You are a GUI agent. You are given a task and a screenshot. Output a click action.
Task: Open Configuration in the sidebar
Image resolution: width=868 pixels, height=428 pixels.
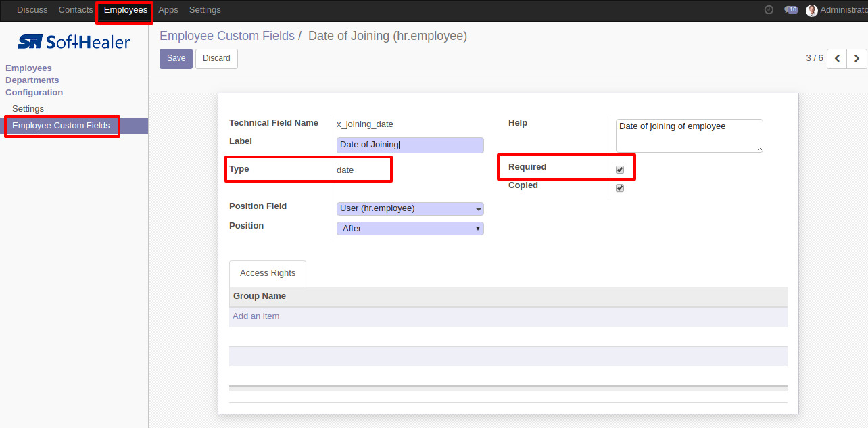[x=34, y=93]
